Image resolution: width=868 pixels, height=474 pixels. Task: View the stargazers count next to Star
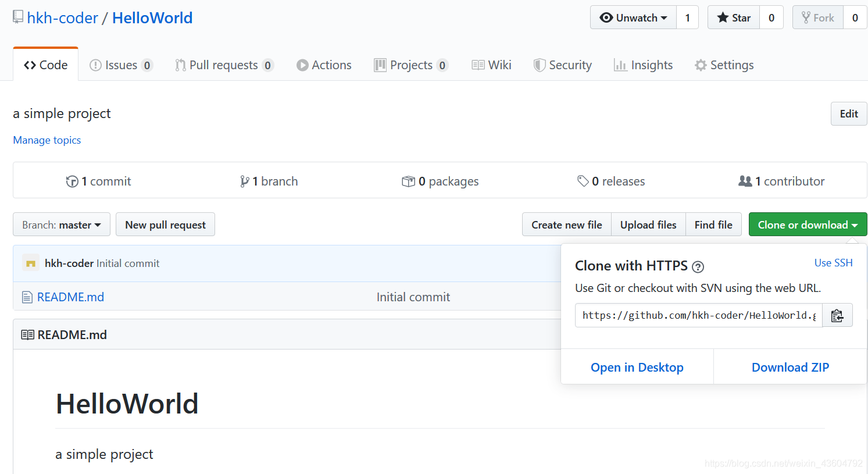click(x=771, y=17)
